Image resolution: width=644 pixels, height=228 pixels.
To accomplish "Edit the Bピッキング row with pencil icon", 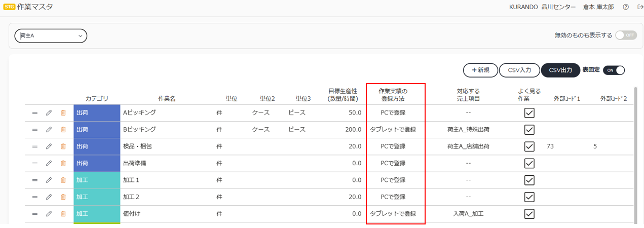I will coord(49,129).
